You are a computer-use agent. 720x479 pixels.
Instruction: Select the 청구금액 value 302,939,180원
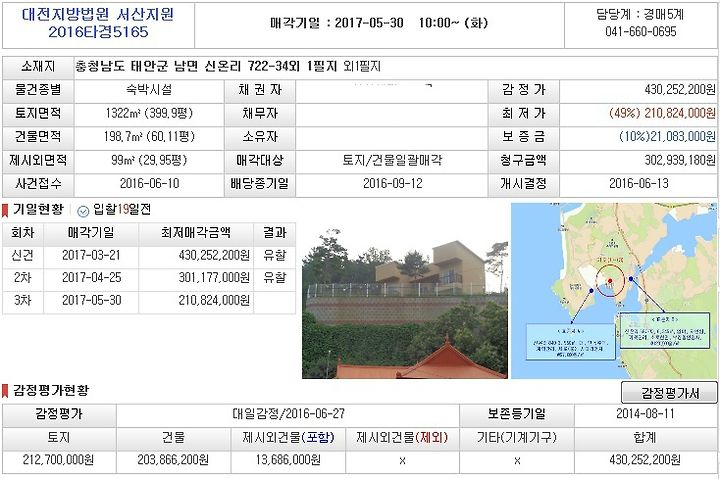pos(680,160)
